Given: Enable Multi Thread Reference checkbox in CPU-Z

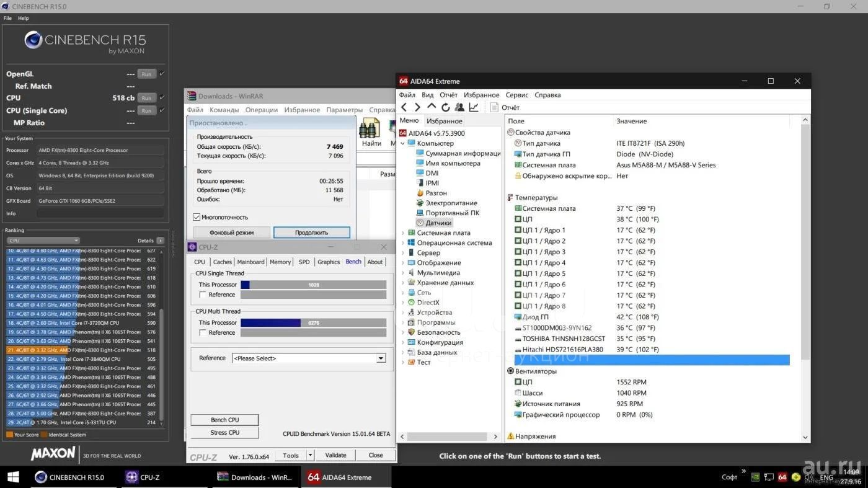Looking at the screenshot, I should 203,333.
